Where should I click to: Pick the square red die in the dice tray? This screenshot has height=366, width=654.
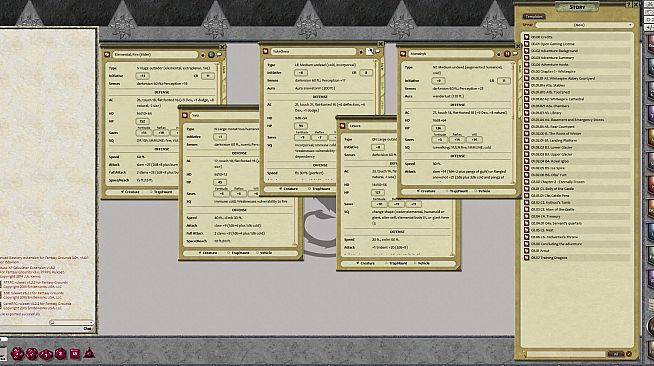(75, 353)
